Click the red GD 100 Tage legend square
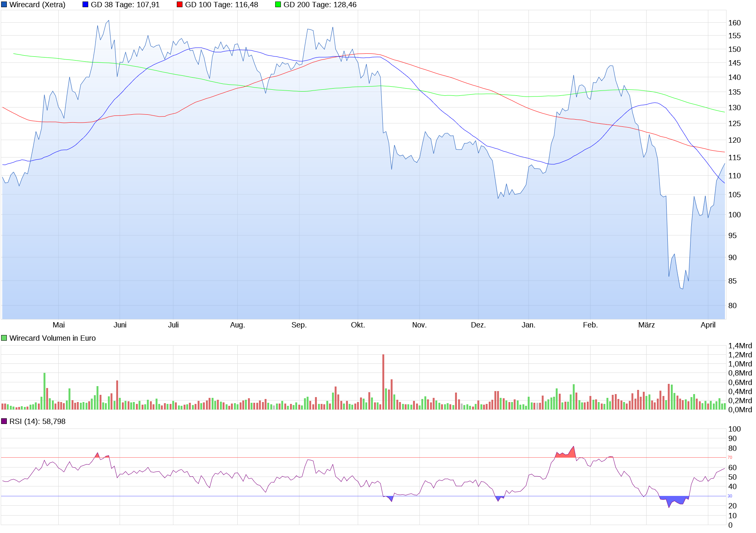 [180, 5]
